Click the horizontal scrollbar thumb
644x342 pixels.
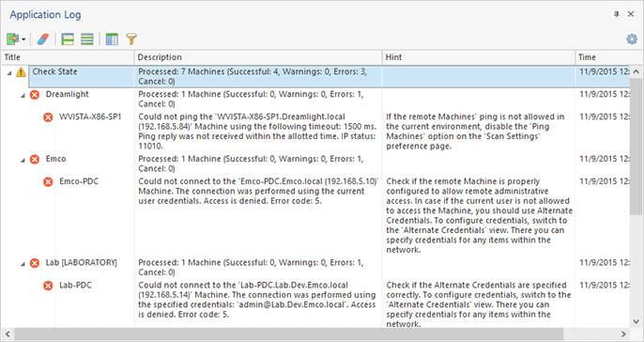[289, 334]
